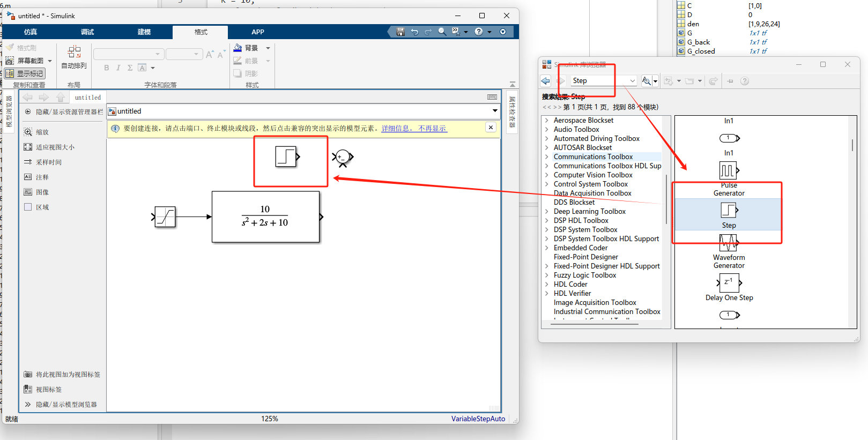Click the Auto Arrange (自动排列) icon
Viewport: 868px width, 440px height.
coord(74,52)
